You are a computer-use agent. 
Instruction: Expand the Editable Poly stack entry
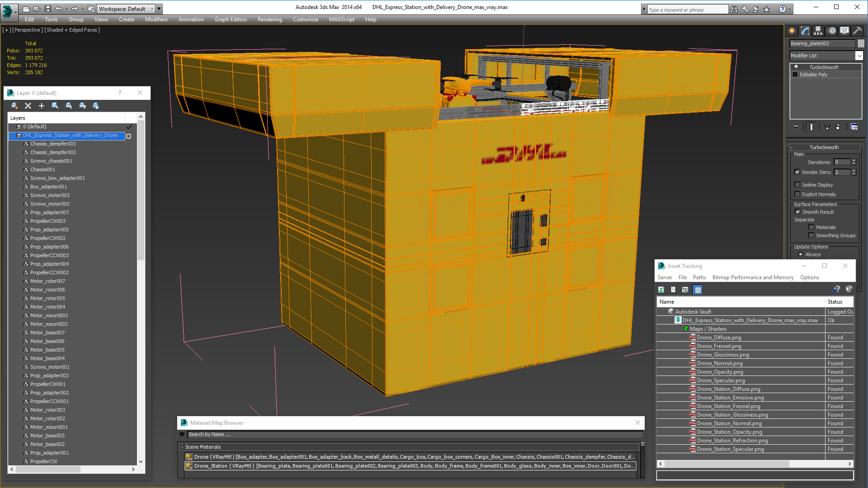(x=795, y=75)
